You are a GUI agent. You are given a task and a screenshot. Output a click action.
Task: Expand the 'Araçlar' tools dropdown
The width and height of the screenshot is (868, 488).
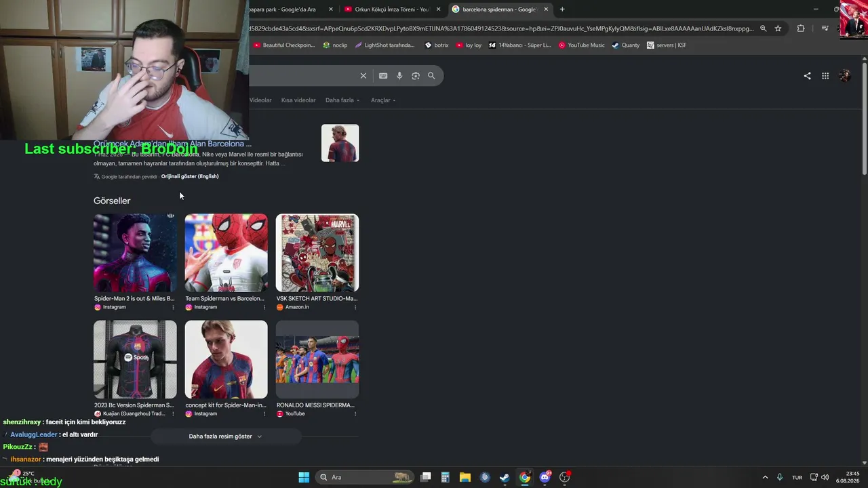tap(383, 100)
